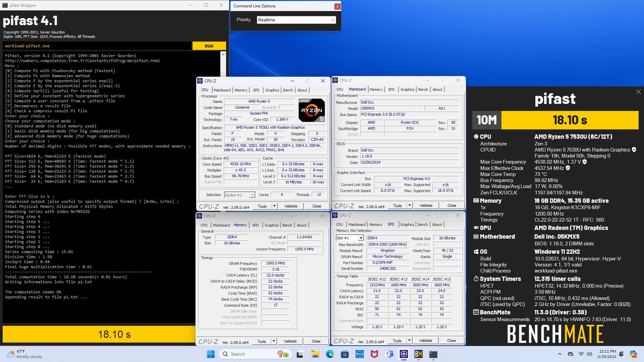The image size is (644, 362).
Task: Click the shield beside Max Core Frequency
Action: click(x=585, y=162)
